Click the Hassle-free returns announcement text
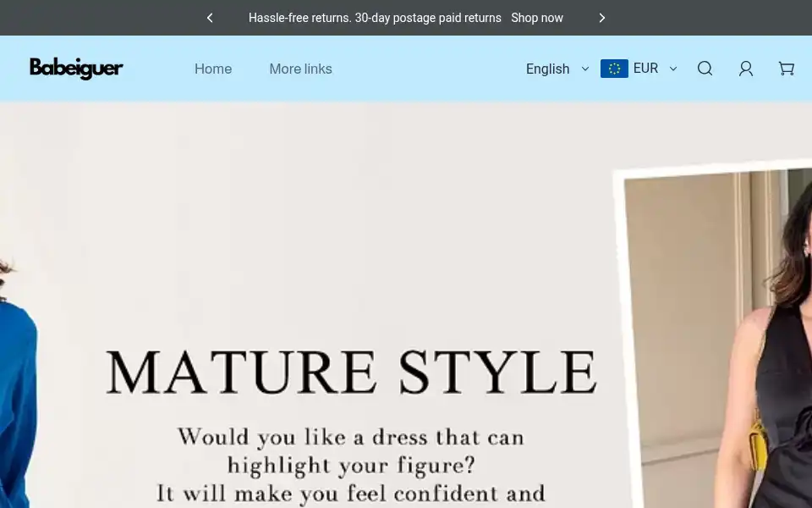 pyautogui.click(x=375, y=18)
